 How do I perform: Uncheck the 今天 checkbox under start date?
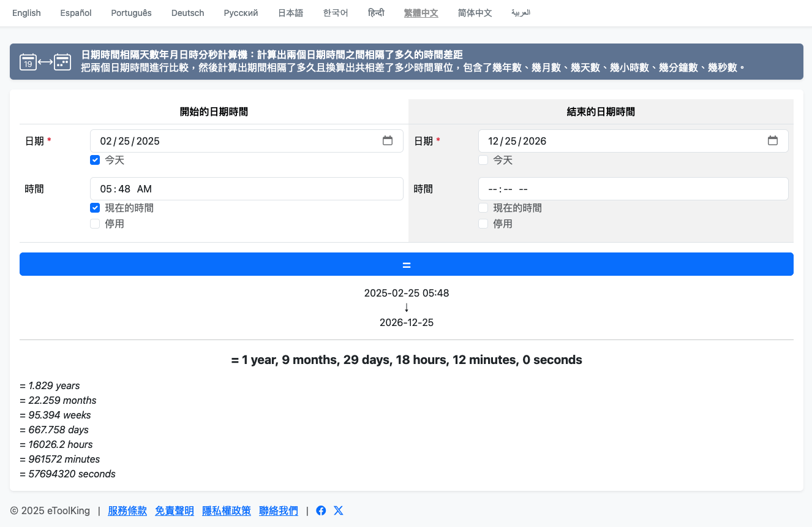(x=95, y=160)
